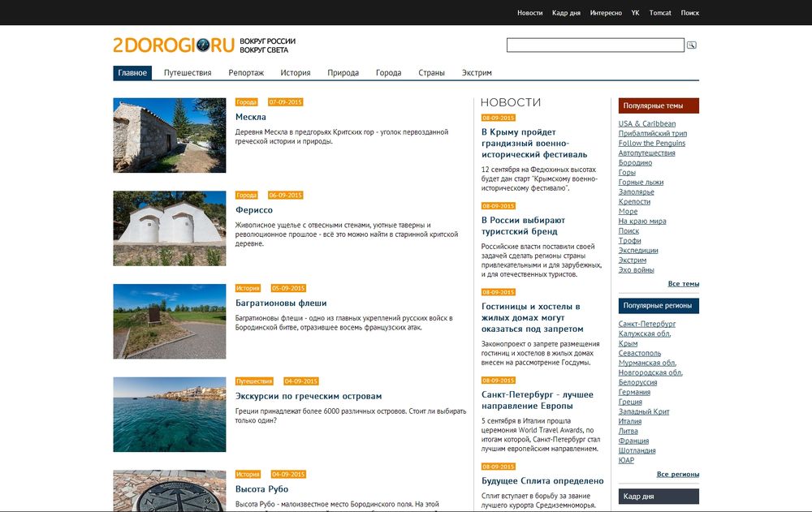Open Кадр дня in the top bar
The image size is (812, 512).
click(x=566, y=13)
